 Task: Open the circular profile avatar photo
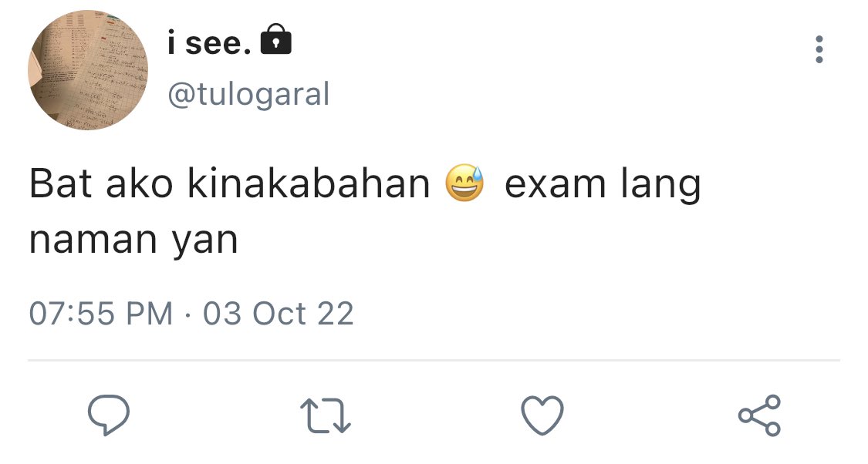pyautogui.click(x=88, y=69)
